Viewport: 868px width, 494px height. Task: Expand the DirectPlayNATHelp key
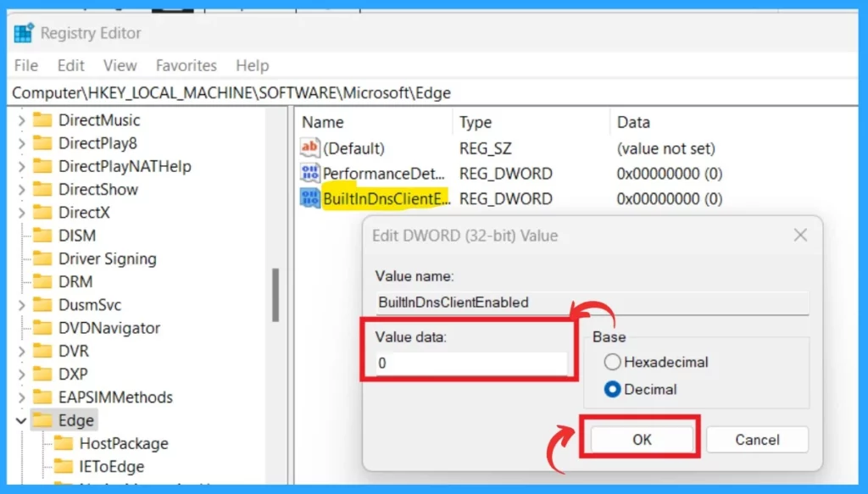pyautogui.click(x=21, y=167)
